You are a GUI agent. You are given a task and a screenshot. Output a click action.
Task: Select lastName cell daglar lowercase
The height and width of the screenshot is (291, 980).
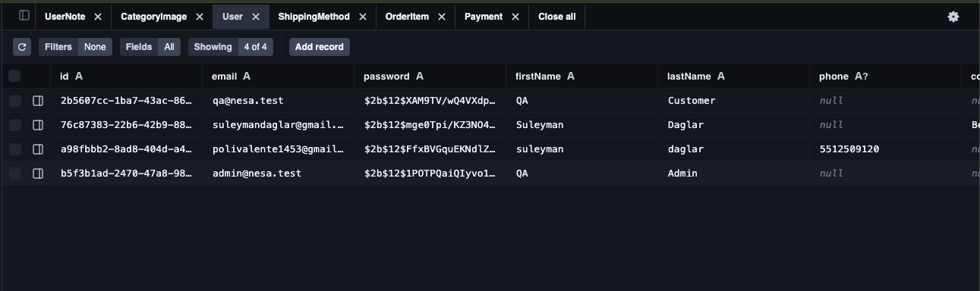click(733, 149)
